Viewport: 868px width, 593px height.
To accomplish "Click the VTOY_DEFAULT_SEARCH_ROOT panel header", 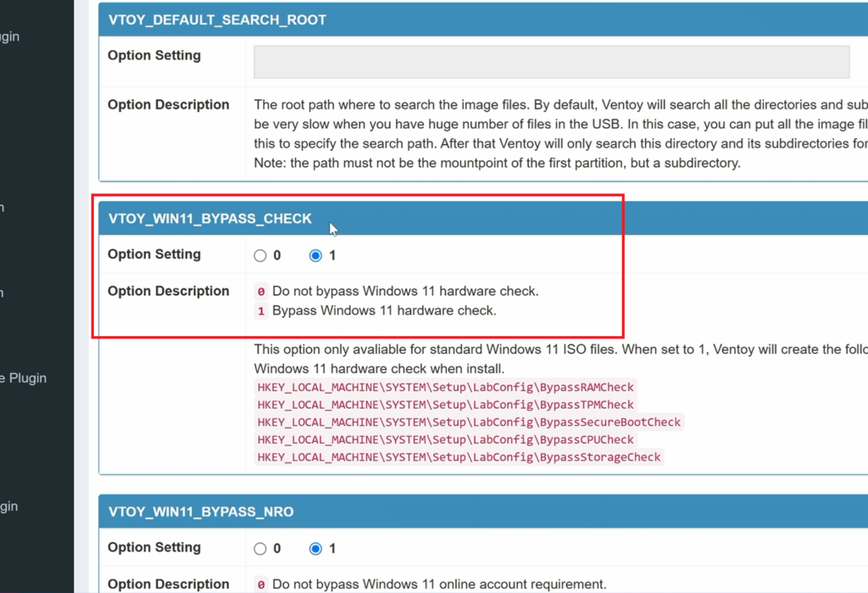I will [x=482, y=20].
